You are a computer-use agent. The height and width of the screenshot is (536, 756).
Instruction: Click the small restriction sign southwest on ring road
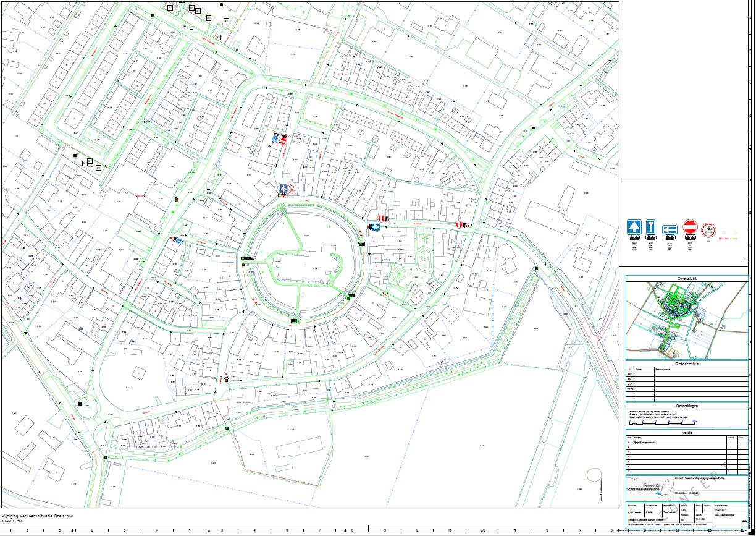point(254,300)
